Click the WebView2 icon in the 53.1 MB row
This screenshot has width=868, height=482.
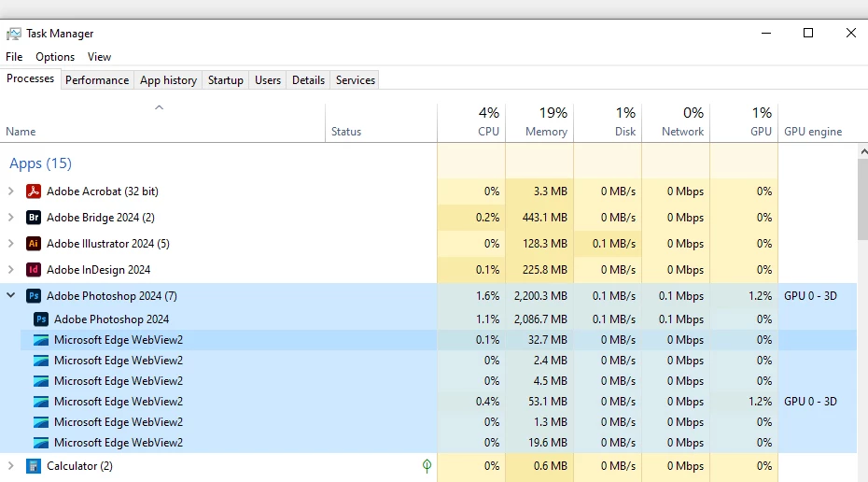[x=41, y=402]
